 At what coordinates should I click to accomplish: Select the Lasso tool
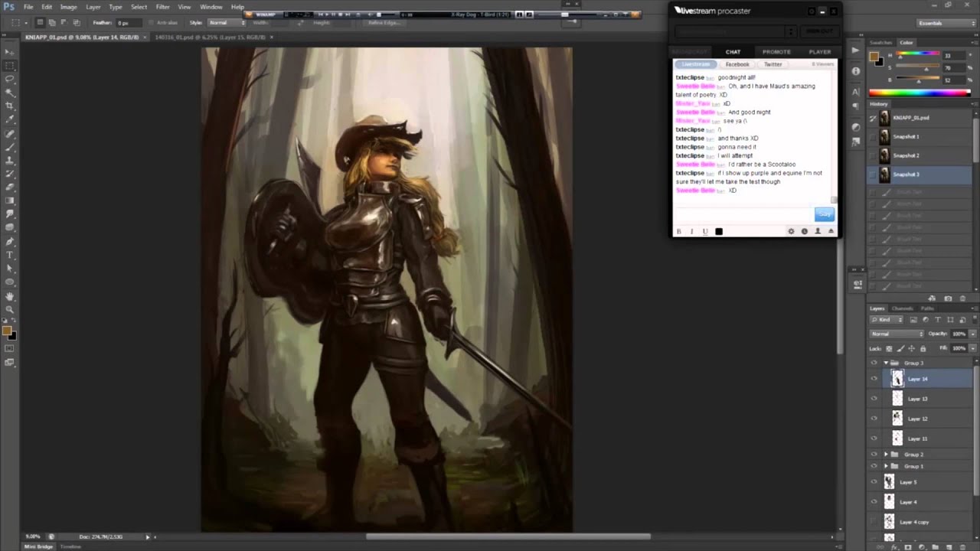(x=9, y=79)
